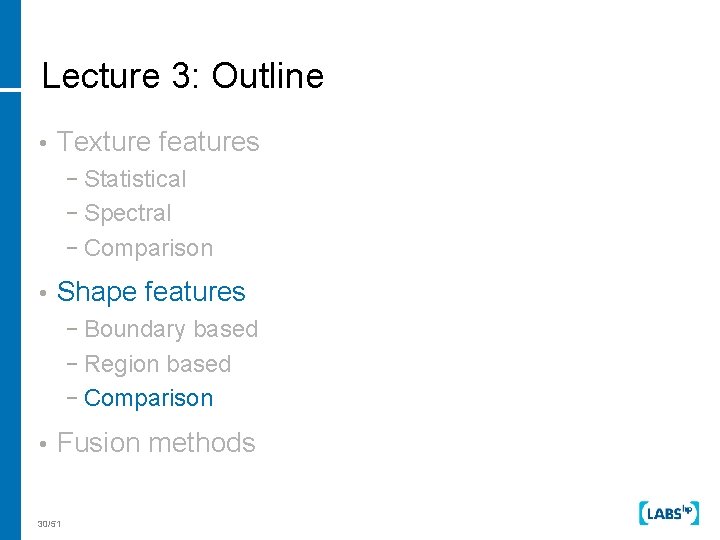The image size is (720, 540).
Task: Click the dash marker before Spectral
Action: click(76, 214)
